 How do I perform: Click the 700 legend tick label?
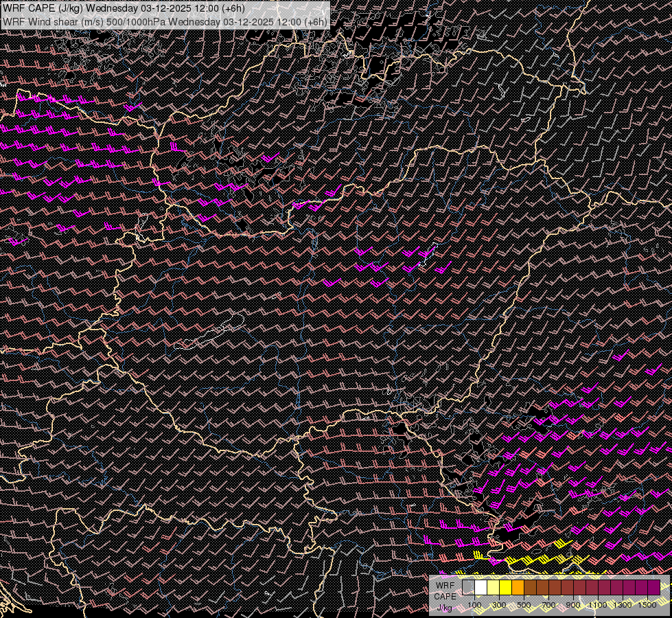click(x=548, y=605)
